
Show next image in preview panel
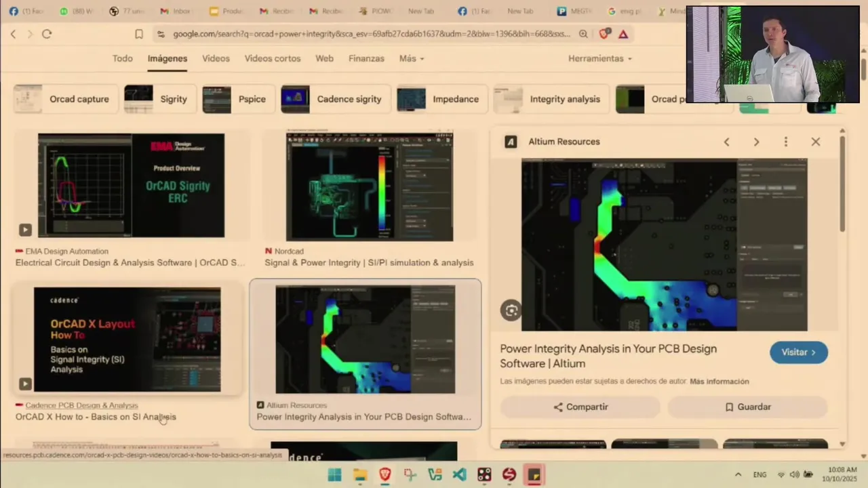click(756, 142)
